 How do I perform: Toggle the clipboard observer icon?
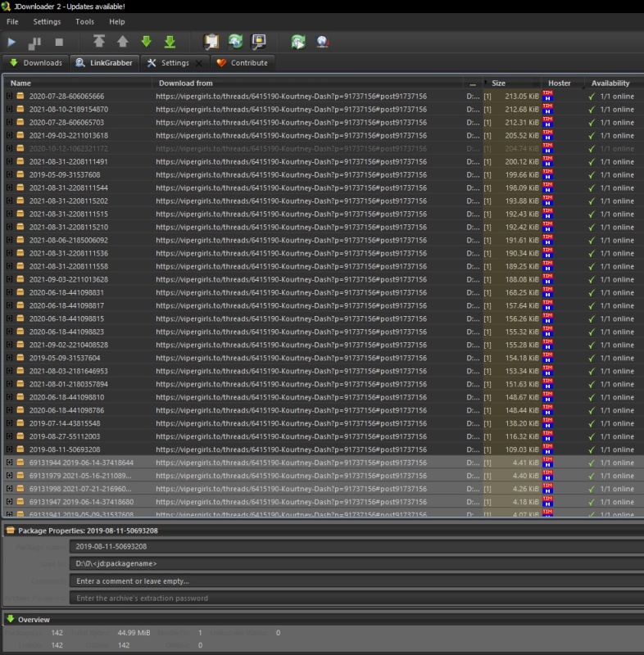pos(211,42)
